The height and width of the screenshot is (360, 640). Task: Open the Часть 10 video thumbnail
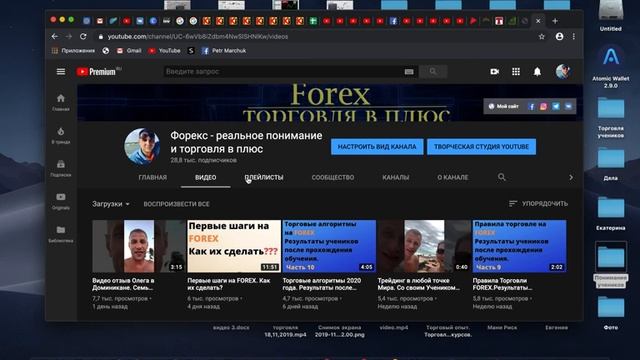[329, 246]
